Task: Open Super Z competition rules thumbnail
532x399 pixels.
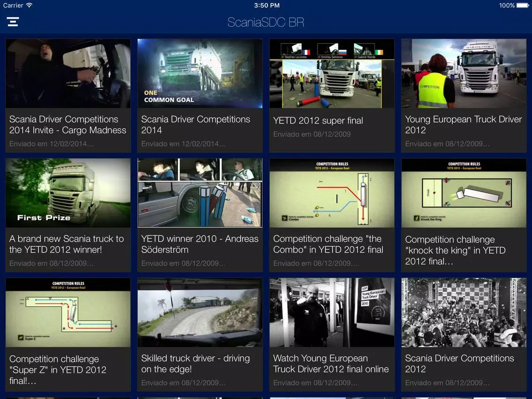Action: click(68, 312)
